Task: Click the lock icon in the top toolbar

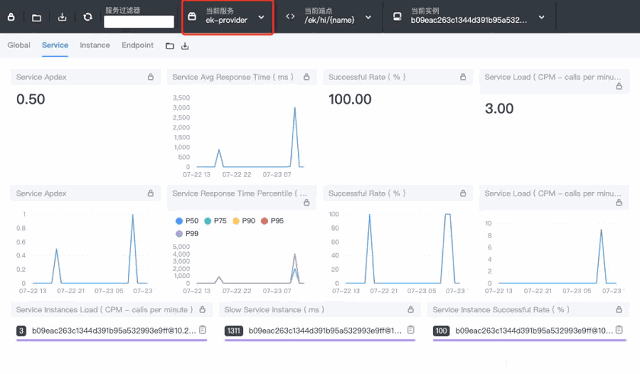Action: pos(11,17)
